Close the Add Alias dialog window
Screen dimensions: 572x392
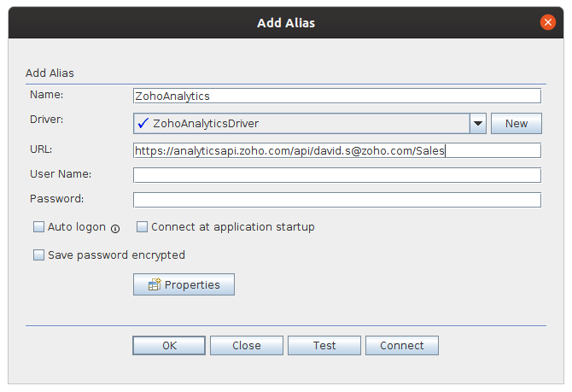click(546, 23)
